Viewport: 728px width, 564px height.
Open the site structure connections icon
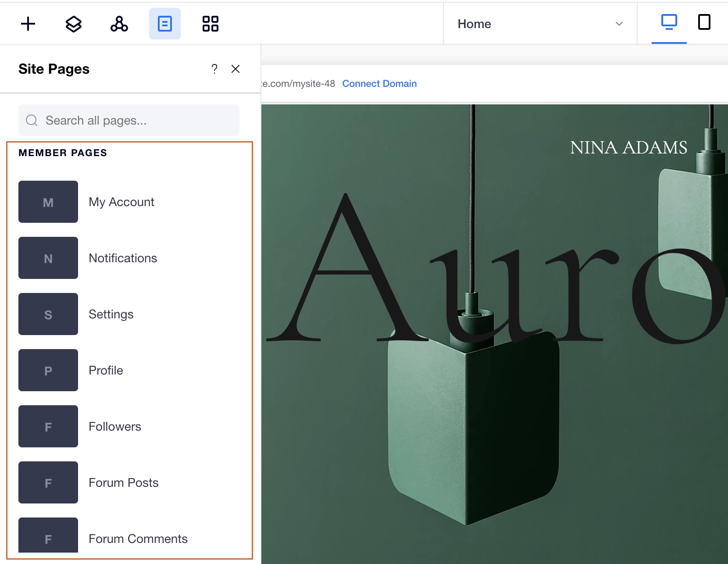119,24
